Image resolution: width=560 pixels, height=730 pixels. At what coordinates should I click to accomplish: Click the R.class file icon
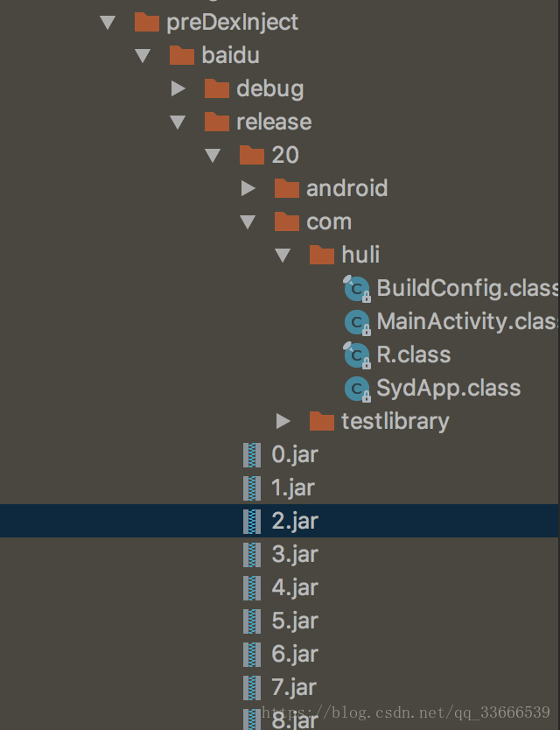pos(357,355)
